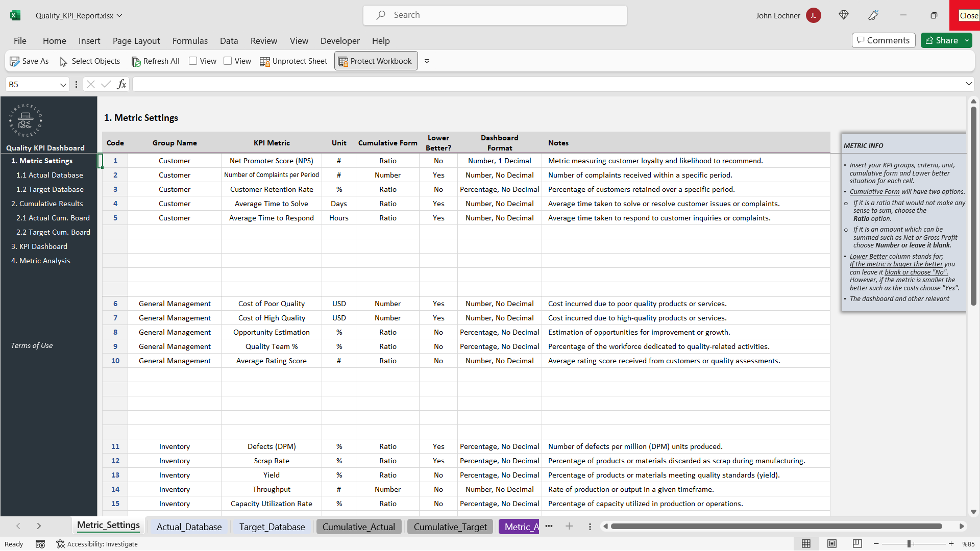The image size is (980, 551).
Task: Expand the Name Box dropdown
Action: pyautogui.click(x=63, y=85)
